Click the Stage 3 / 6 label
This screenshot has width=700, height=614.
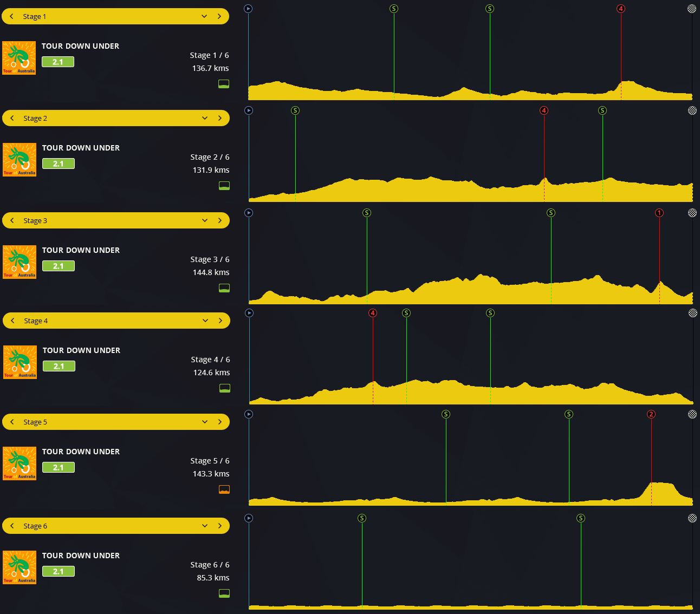(210, 259)
